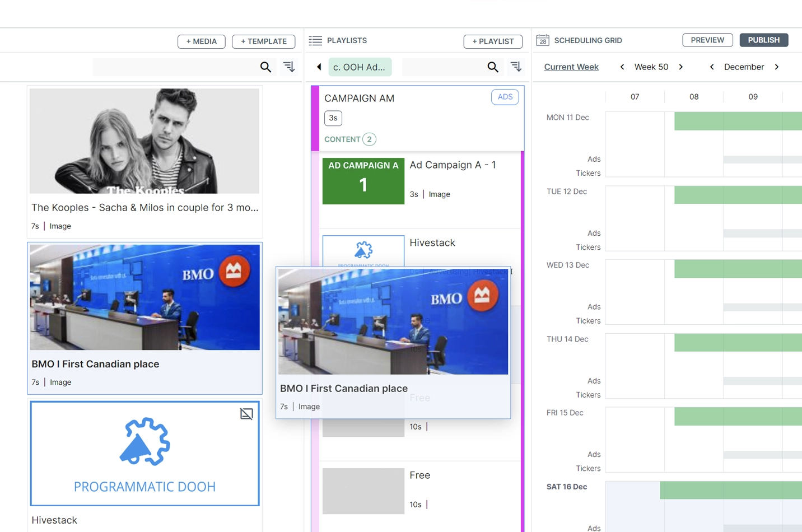802x532 pixels.
Task: Click the CAMPAIGN AM playlist title
Action: tap(359, 99)
